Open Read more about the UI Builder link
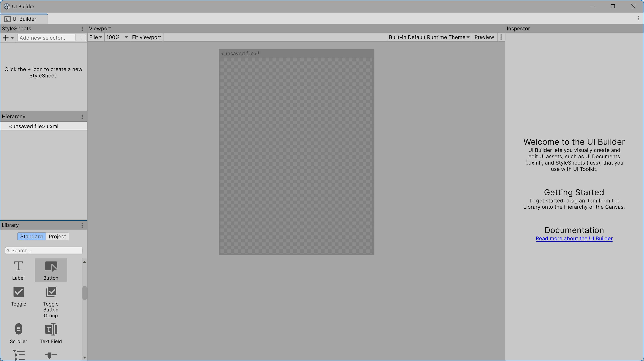The height and width of the screenshot is (361, 644). tap(574, 239)
